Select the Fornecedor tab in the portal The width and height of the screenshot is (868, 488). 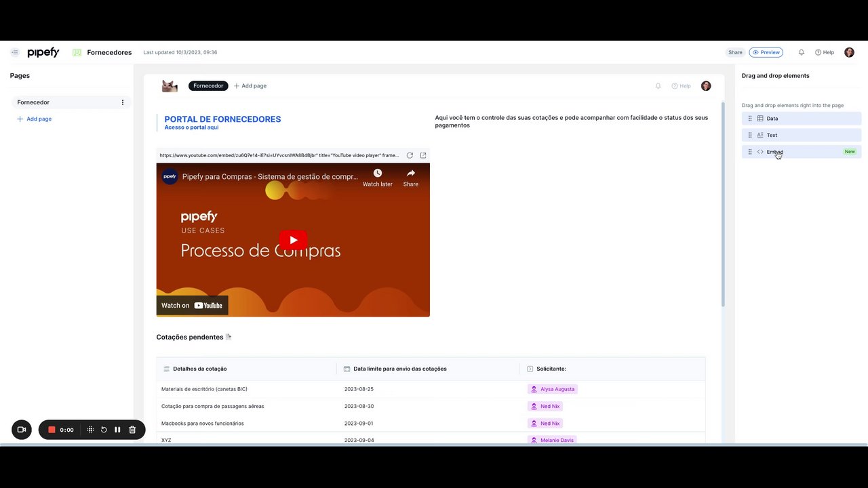(208, 86)
